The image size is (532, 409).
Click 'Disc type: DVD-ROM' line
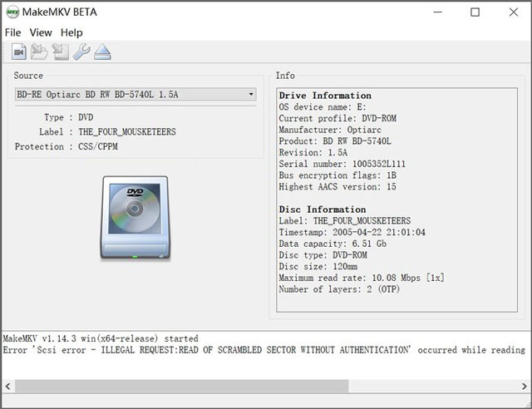[323, 255]
